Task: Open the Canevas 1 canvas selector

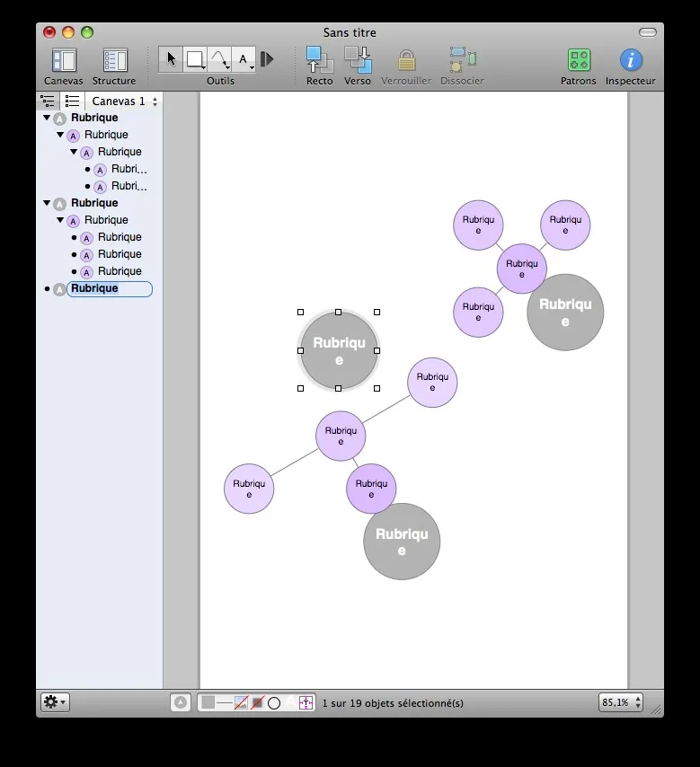Action: (124, 101)
